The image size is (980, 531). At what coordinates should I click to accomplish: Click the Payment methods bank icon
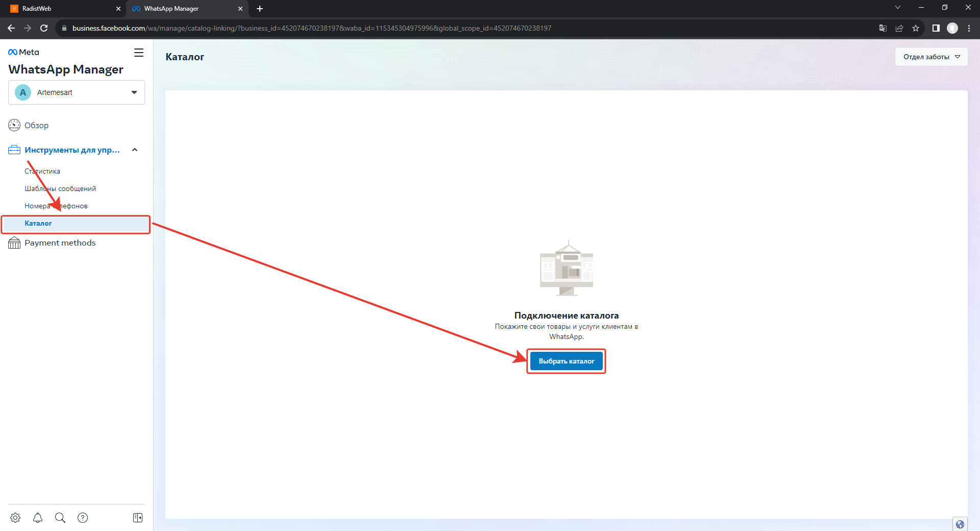click(x=14, y=243)
